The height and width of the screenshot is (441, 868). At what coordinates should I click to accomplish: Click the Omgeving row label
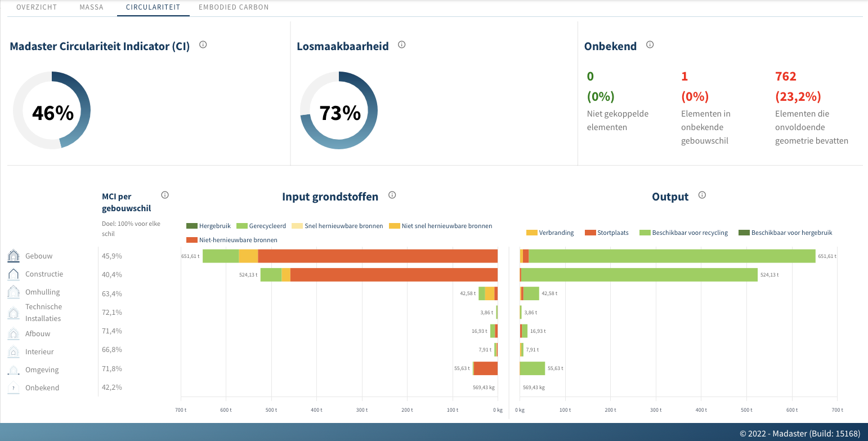coord(42,370)
